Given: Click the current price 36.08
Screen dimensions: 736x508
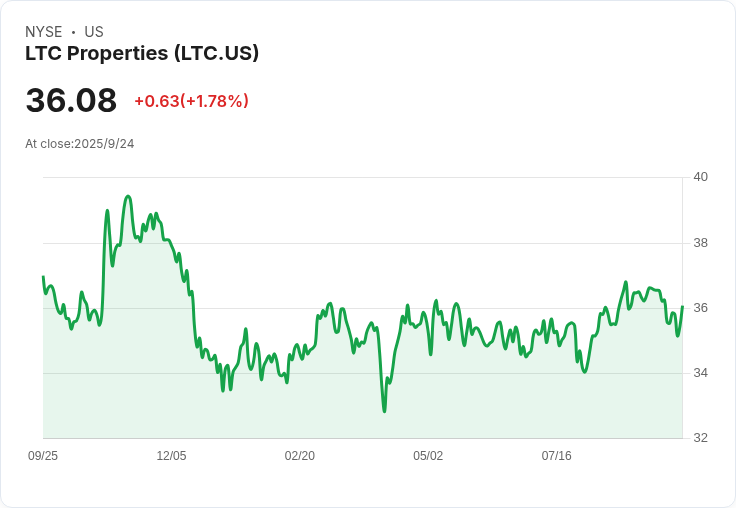Looking at the screenshot, I should pos(71,100).
